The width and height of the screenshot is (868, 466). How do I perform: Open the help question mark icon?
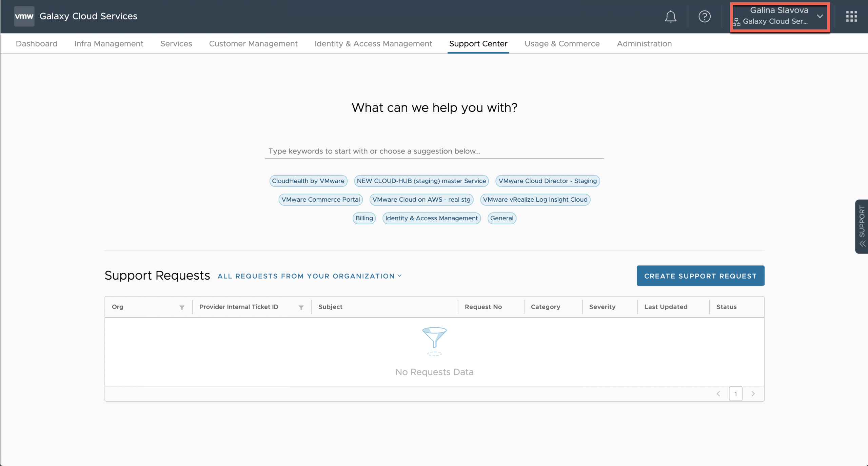point(704,16)
